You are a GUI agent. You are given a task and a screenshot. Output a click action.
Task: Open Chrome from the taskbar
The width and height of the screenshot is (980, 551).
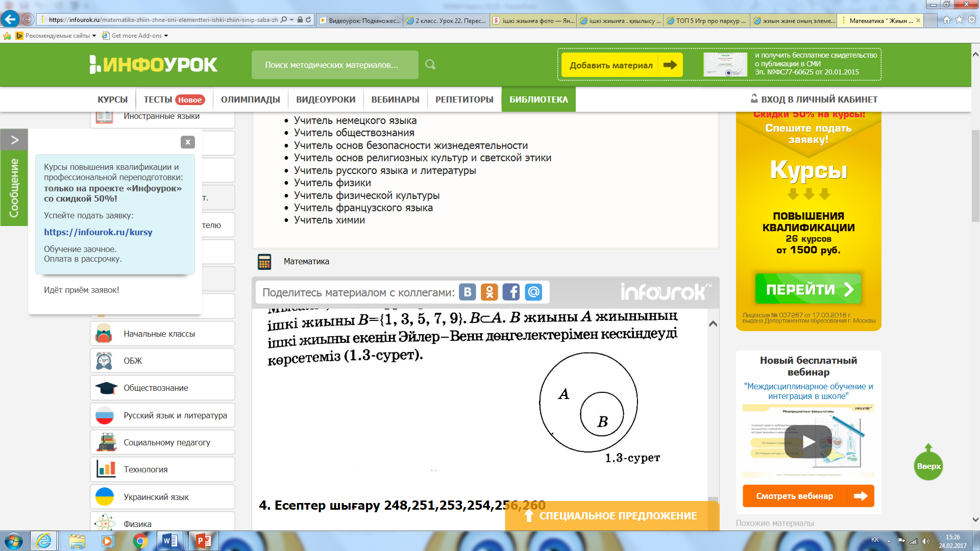tap(140, 541)
